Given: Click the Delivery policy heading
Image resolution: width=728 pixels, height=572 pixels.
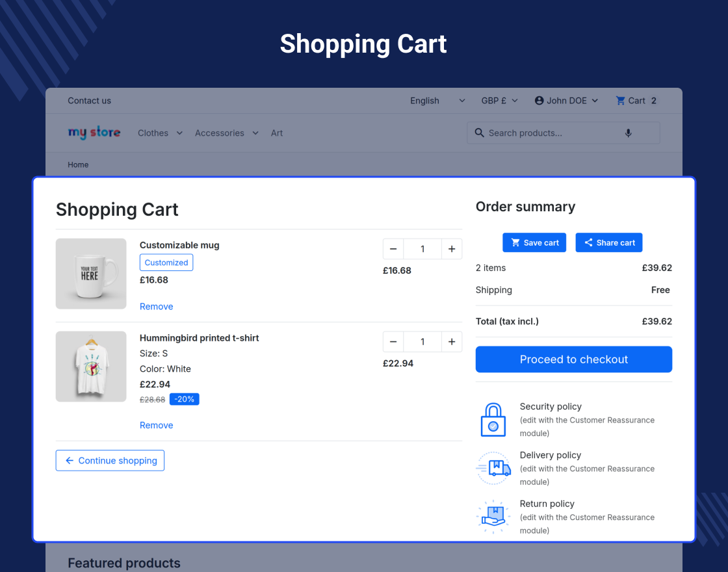Looking at the screenshot, I should (551, 456).
